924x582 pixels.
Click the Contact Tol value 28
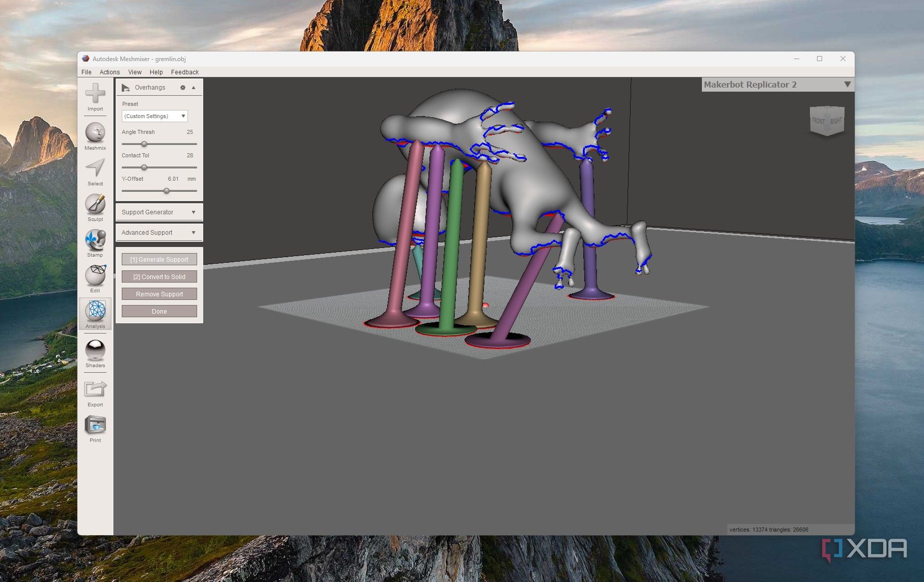coord(190,155)
